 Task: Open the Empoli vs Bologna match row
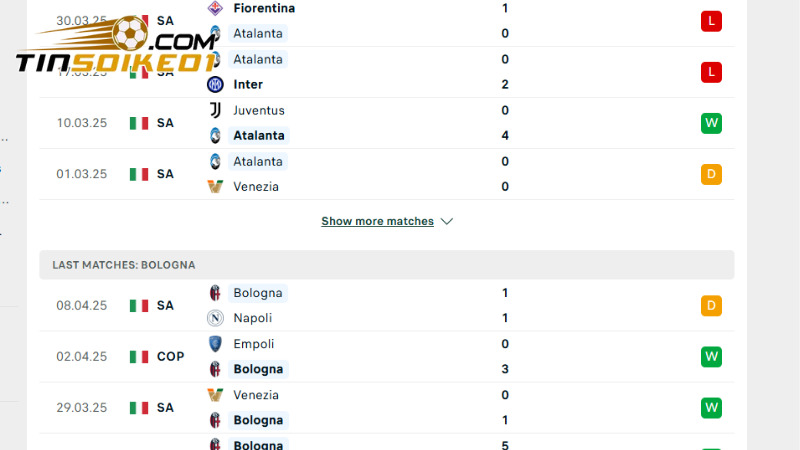(400, 356)
